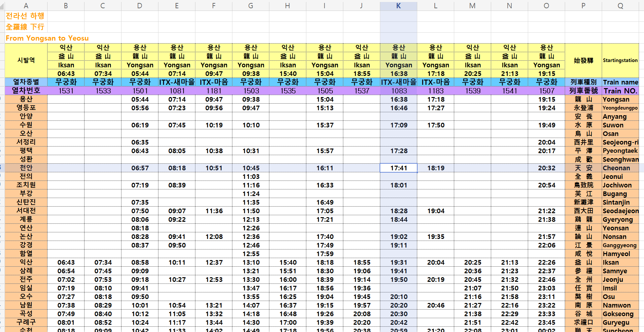Click the 16:38 departure time header in column K
This screenshot has height=332, width=644.
[399, 74]
